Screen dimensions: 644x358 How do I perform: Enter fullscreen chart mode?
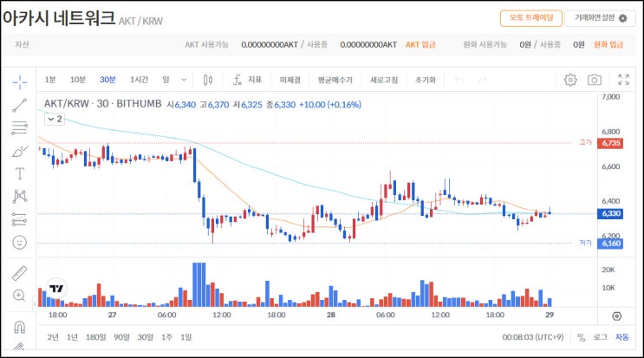click(623, 80)
